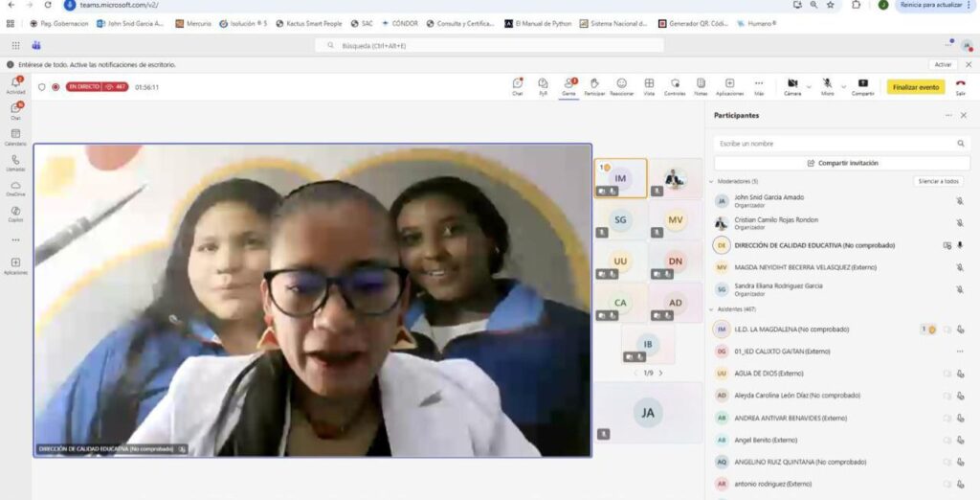This screenshot has height=500, width=980.
Task: Collapse the Moderadores section
Action: click(711, 181)
